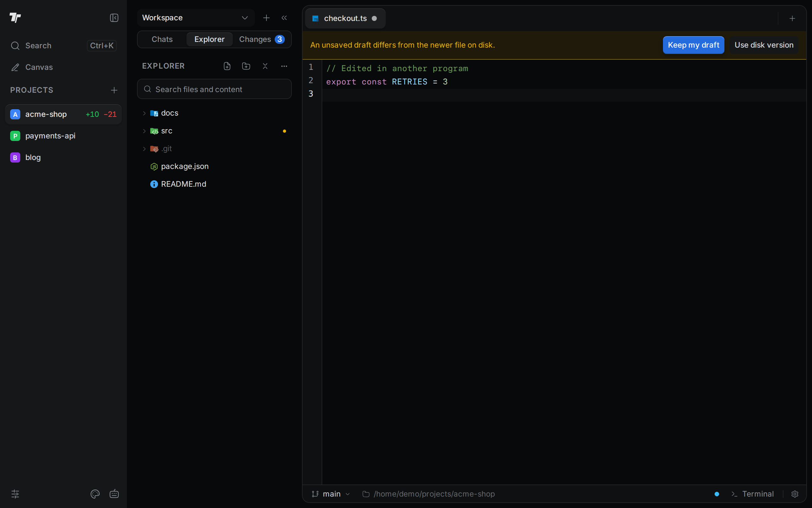Viewport: 812px width, 508px height.
Task: Select the acme-shop project
Action: click(x=63, y=114)
